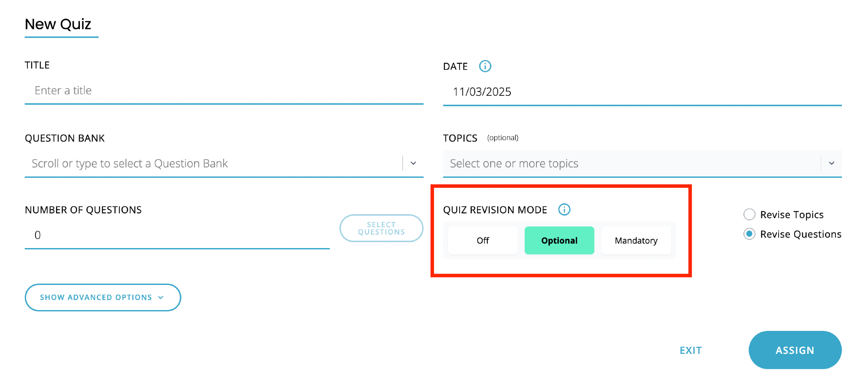The height and width of the screenshot is (389, 868).
Task: Click the Topics field chevron arrow
Action: point(831,163)
